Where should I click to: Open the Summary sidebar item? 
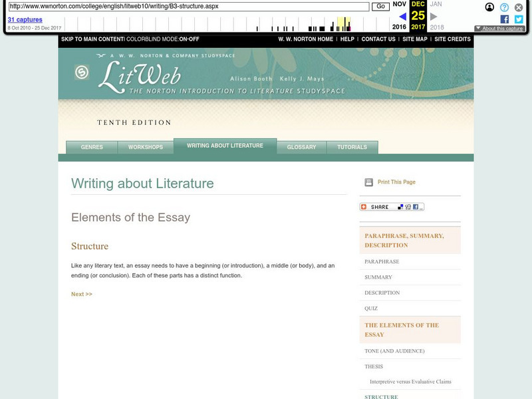[378, 277]
